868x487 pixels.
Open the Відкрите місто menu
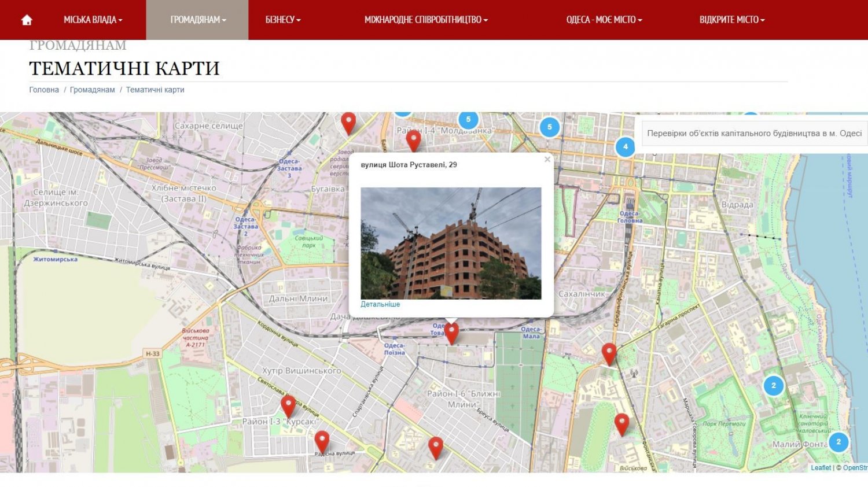pos(732,20)
